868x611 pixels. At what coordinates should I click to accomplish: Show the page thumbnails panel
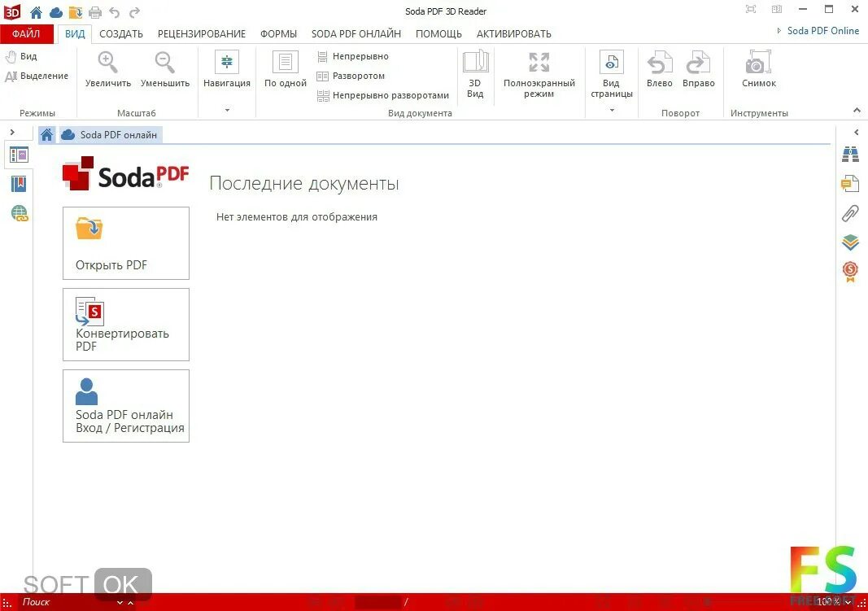[19, 155]
